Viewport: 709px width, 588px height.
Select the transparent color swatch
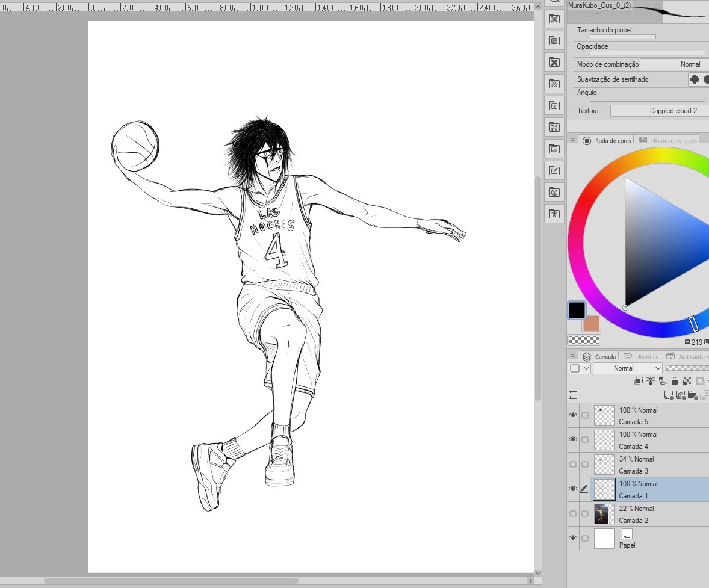tap(584, 339)
